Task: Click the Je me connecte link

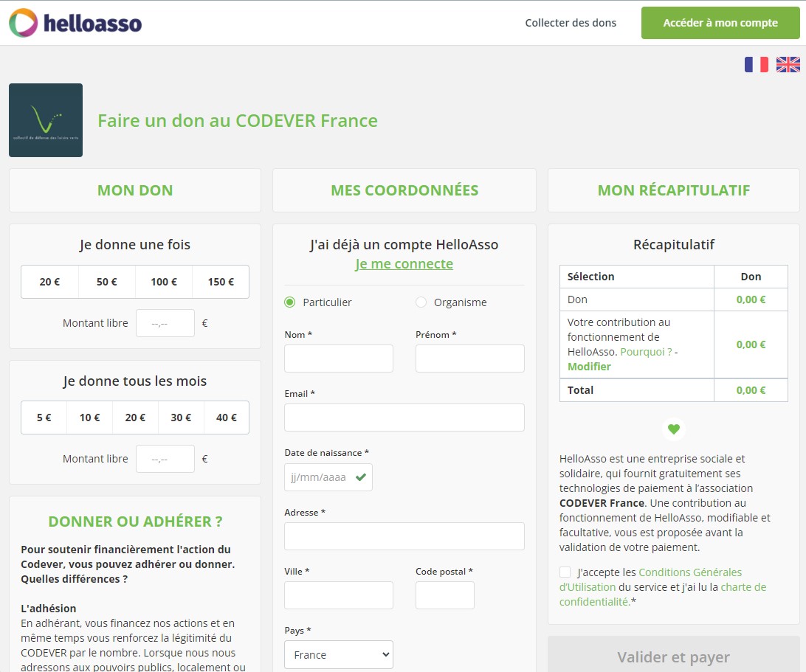Action: pyautogui.click(x=404, y=264)
